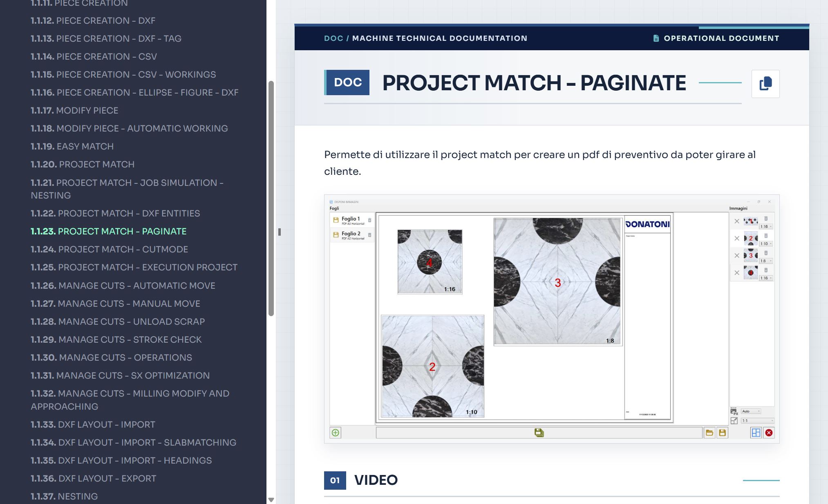Navigate to Manage Cuts - Unload Scrap
Image resolution: width=828 pixels, height=504 pixels.
coord(118,321)
